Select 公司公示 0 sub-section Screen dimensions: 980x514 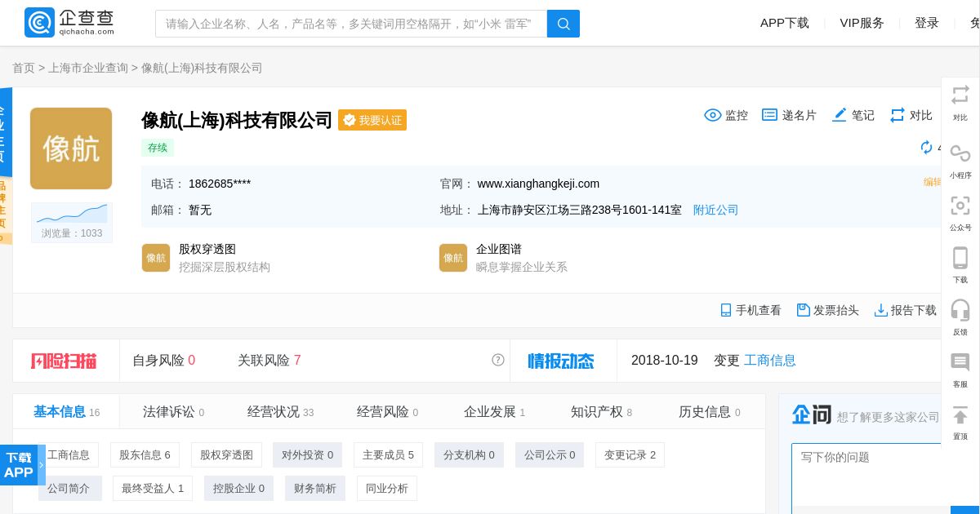click(550, 454)
